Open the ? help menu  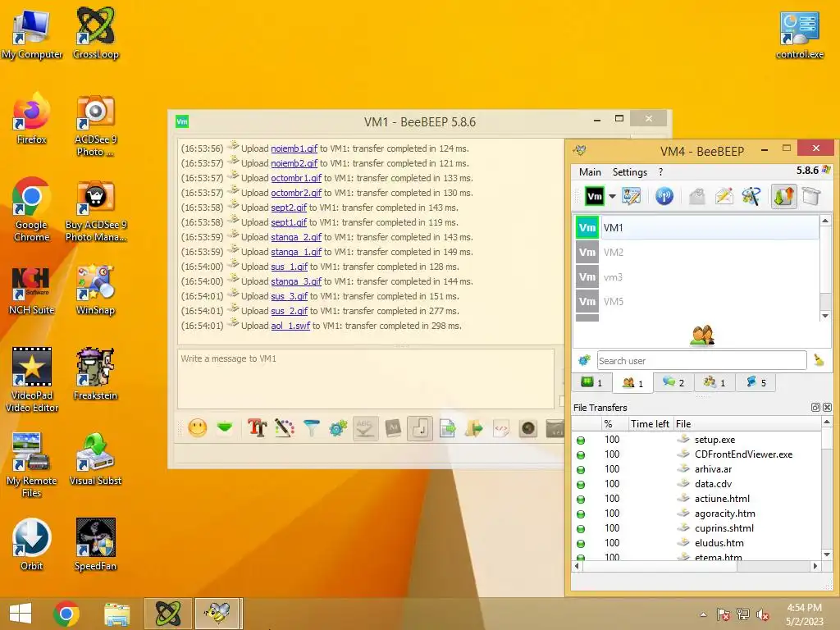[660, 172]
